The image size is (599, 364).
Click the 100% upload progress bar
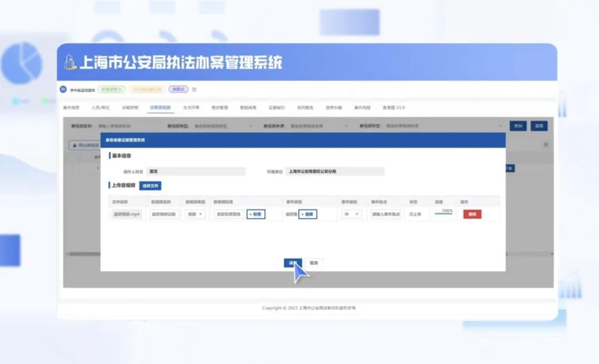point(443,213)
